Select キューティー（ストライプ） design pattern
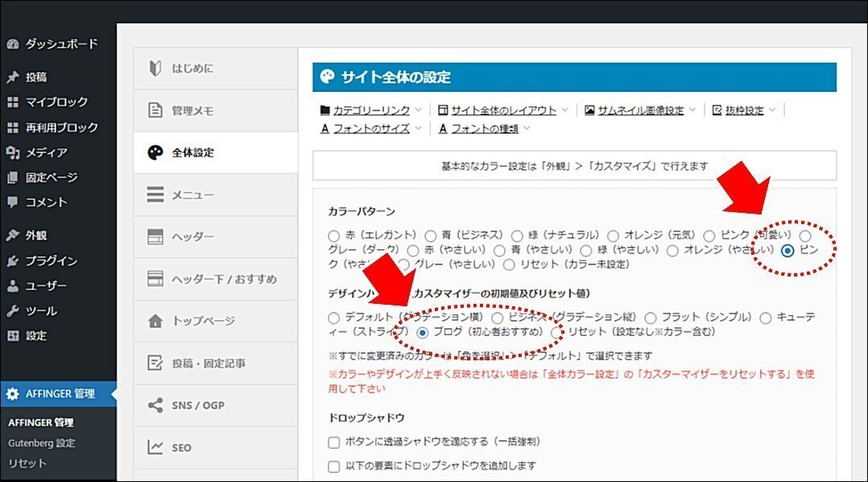 (766, 318)
